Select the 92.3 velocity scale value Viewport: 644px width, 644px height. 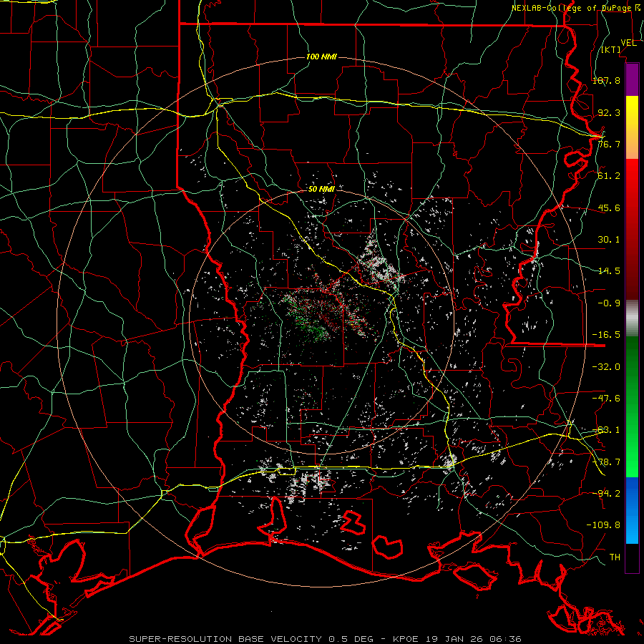609,112
